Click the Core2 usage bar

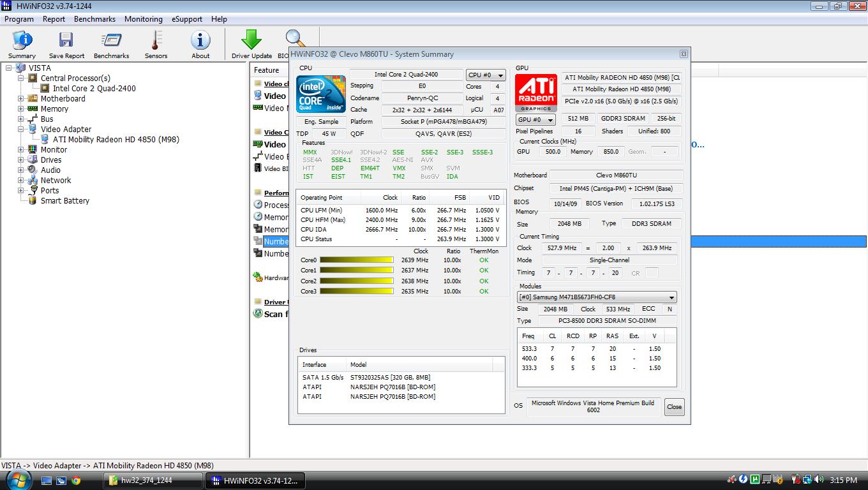[x=356, y=281]
